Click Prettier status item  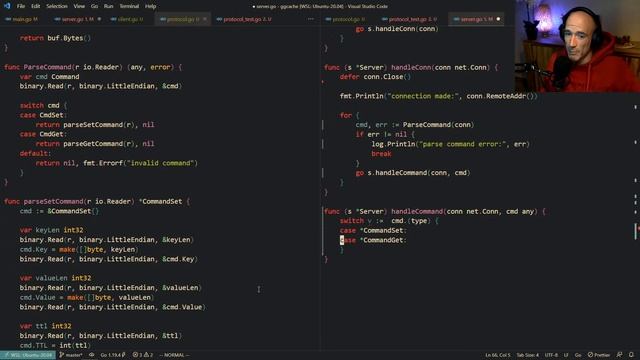[599, 355]
